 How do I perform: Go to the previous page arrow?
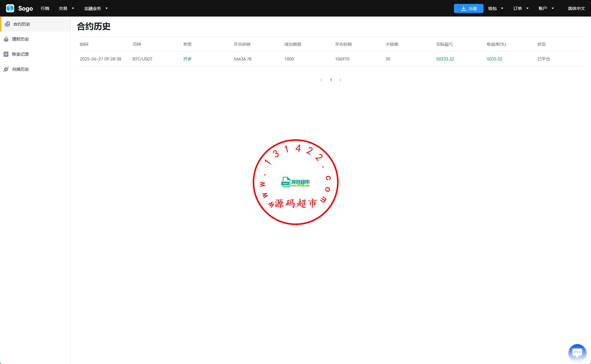[321, 80]
